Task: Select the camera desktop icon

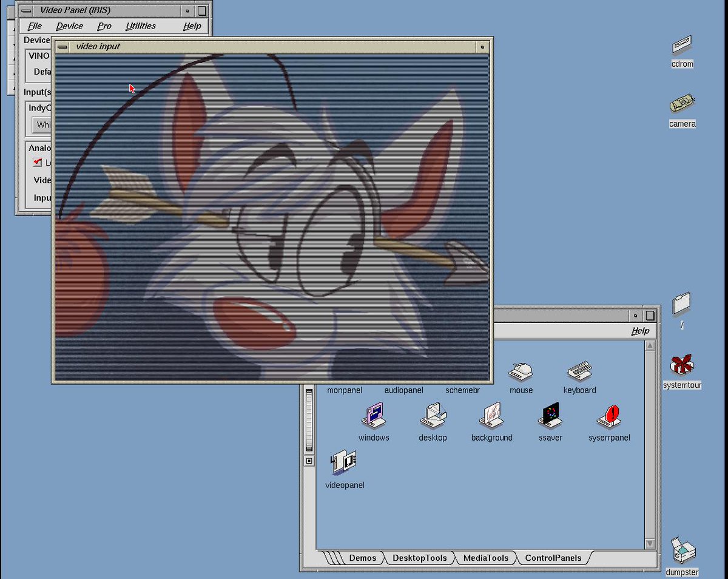Action: pyautogui.click(x=682, y=104)
